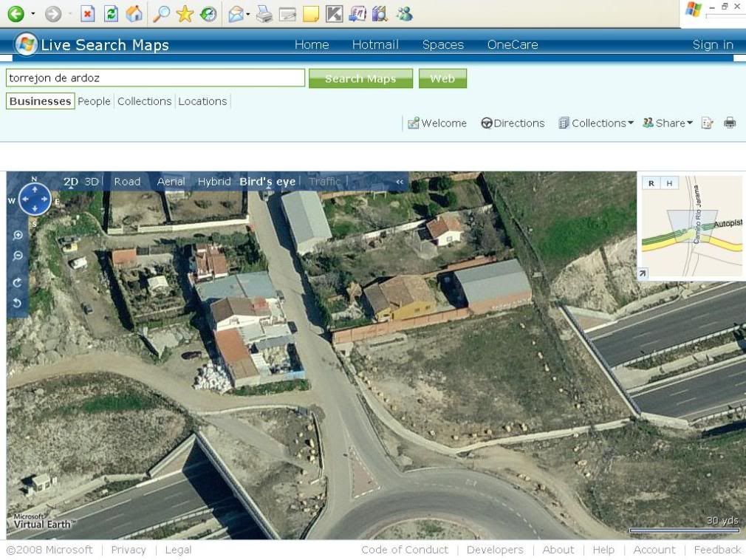746x560 pixels.
Task: Click the map zoom out magnifier
Action: [x=18, y=256]
